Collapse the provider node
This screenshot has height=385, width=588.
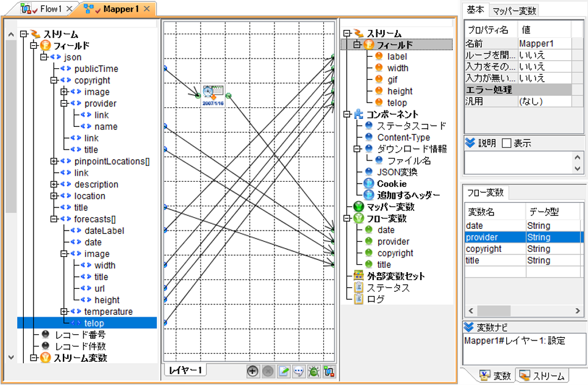point(64,103)
